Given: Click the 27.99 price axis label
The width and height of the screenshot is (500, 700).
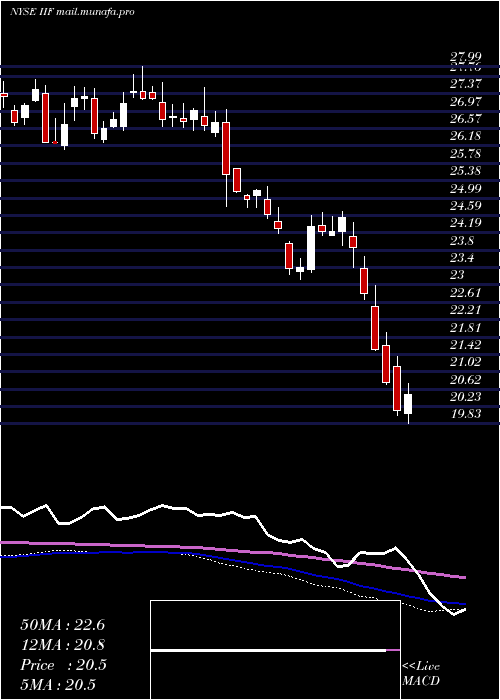Looking at the screenshot, I should pos(466,57).
